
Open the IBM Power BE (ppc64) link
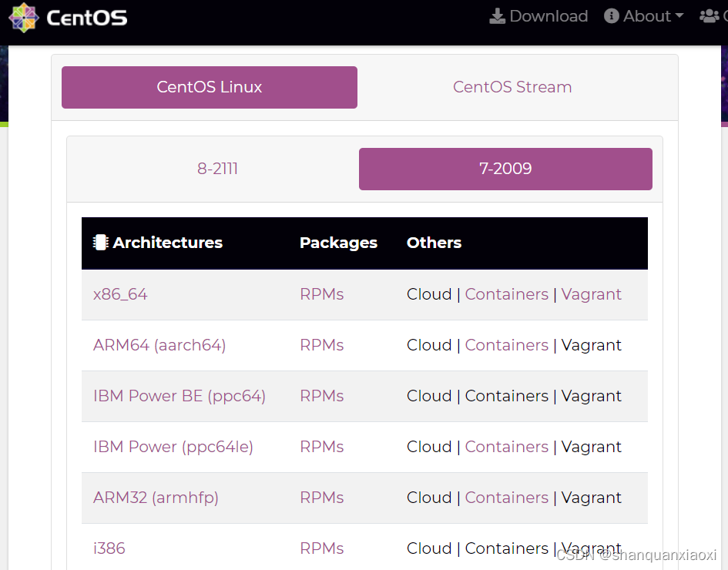click(x=179, y=396)
